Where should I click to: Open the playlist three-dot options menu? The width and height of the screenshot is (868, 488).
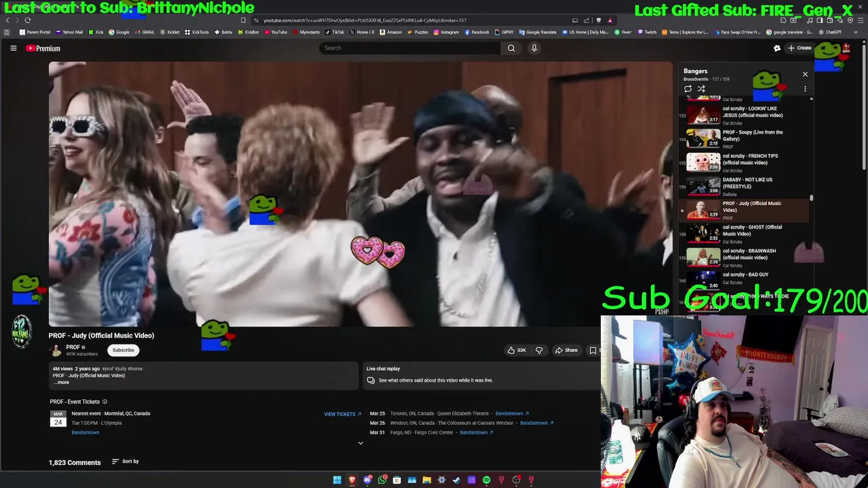pyautogui.click(x=805, y=89)
